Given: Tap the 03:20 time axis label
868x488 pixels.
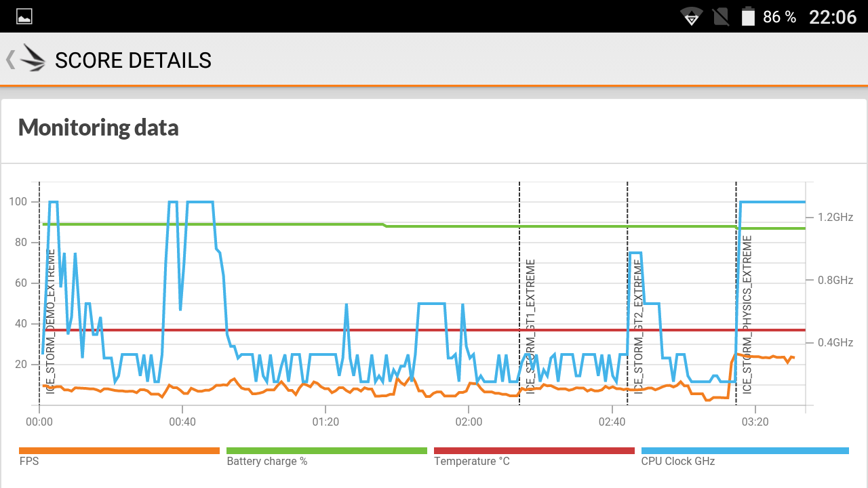Looking at the screenshot, I should pyautogui.click(x=755, y=422).
